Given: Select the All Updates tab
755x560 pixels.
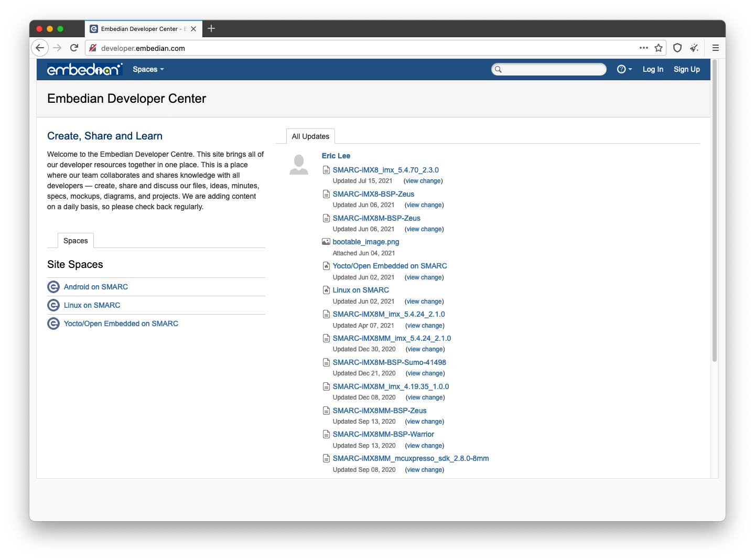Looking at the screenshot, I should click(x=310, y=136).
